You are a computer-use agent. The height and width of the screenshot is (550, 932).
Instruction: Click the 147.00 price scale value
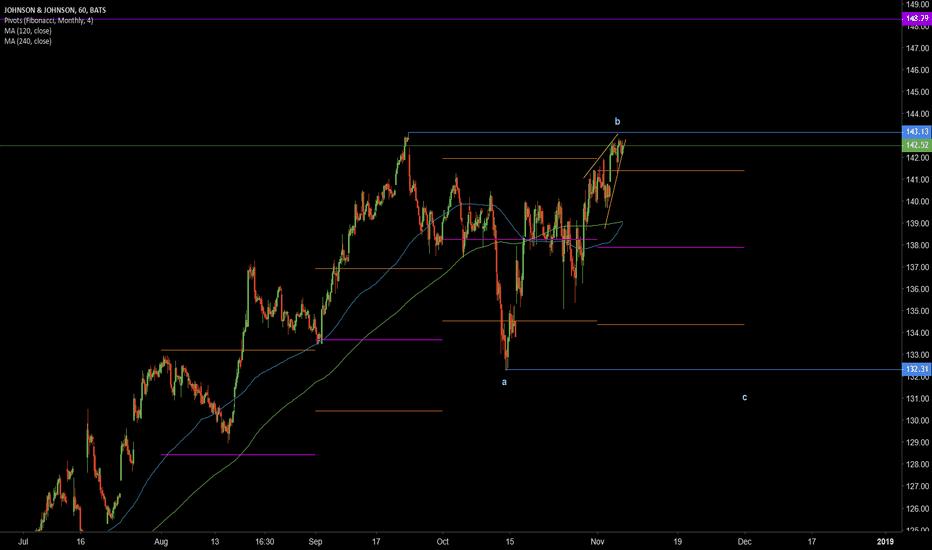pos(917,48)
